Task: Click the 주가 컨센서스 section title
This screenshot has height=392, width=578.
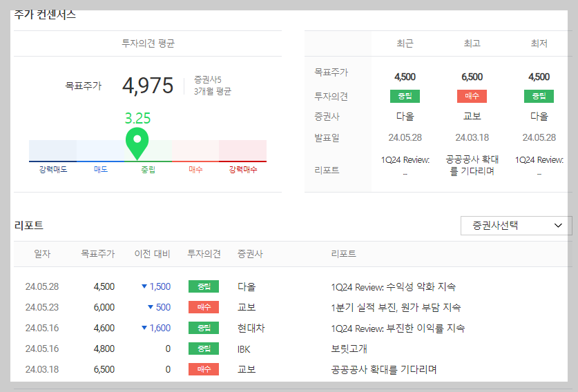Action: (45, 14)
